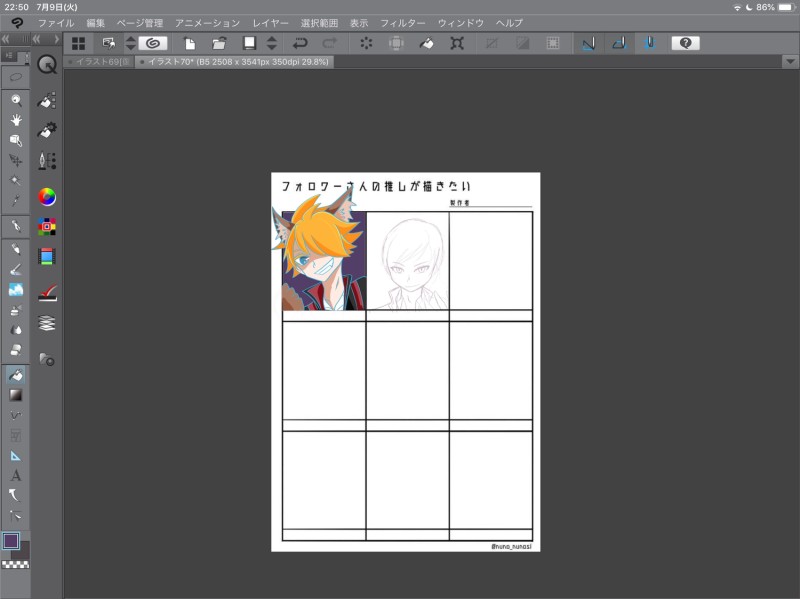This screenshot has height=599, width=800.
Task: Select the Text tool
Action: pyautogui.click(x=16, y=476)
